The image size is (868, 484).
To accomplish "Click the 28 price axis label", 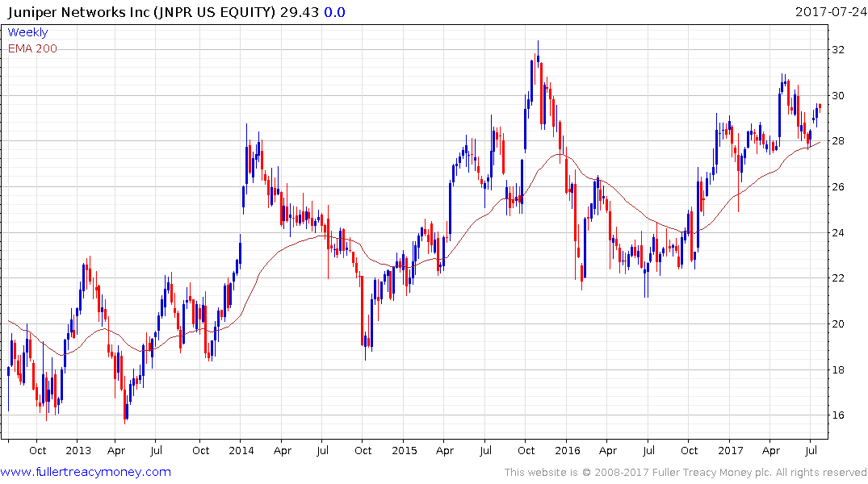I will (838, 141).
